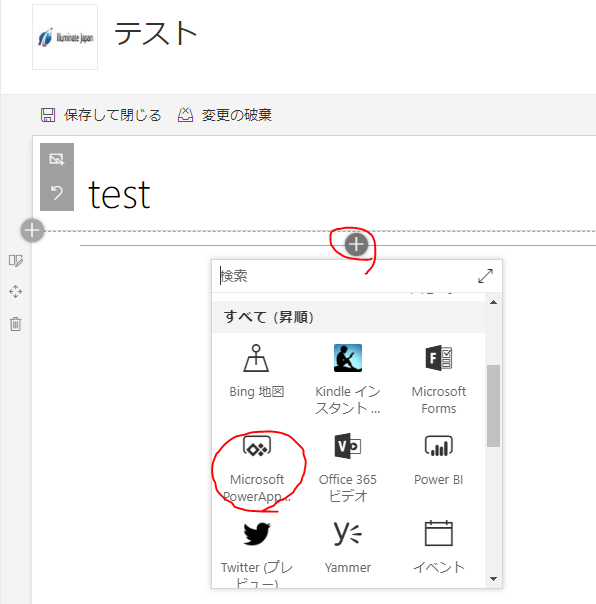This screenshot has width=596, height=604.
Task: Select the Yammer web part
Action: (x=348, y=548)
